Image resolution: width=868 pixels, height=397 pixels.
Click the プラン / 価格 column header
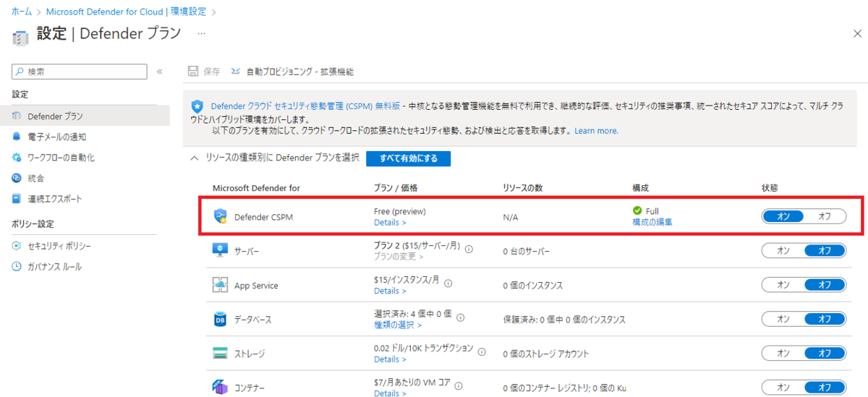(396, 188)
